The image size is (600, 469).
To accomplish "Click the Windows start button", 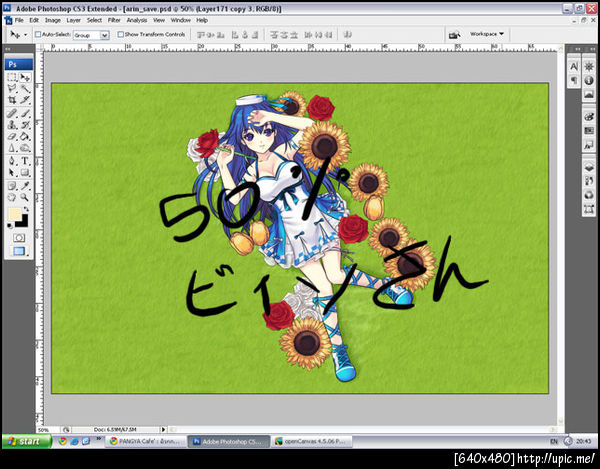I will point(26,441).
